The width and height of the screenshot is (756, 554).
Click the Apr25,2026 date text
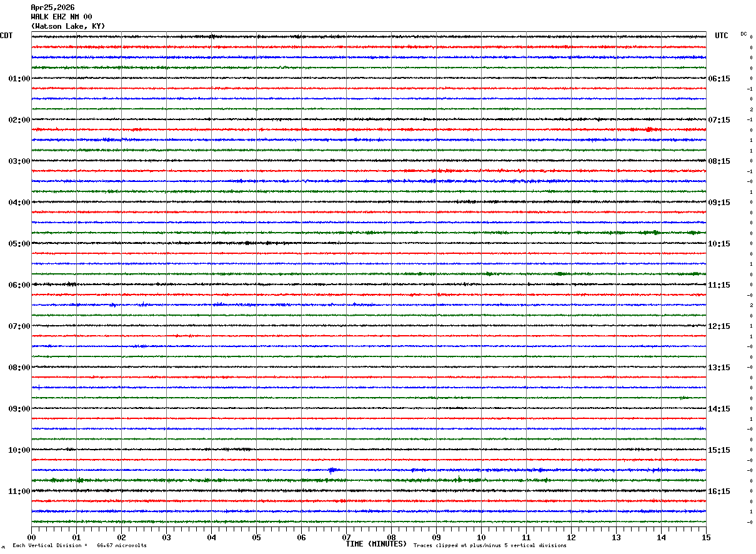[52, 8]
